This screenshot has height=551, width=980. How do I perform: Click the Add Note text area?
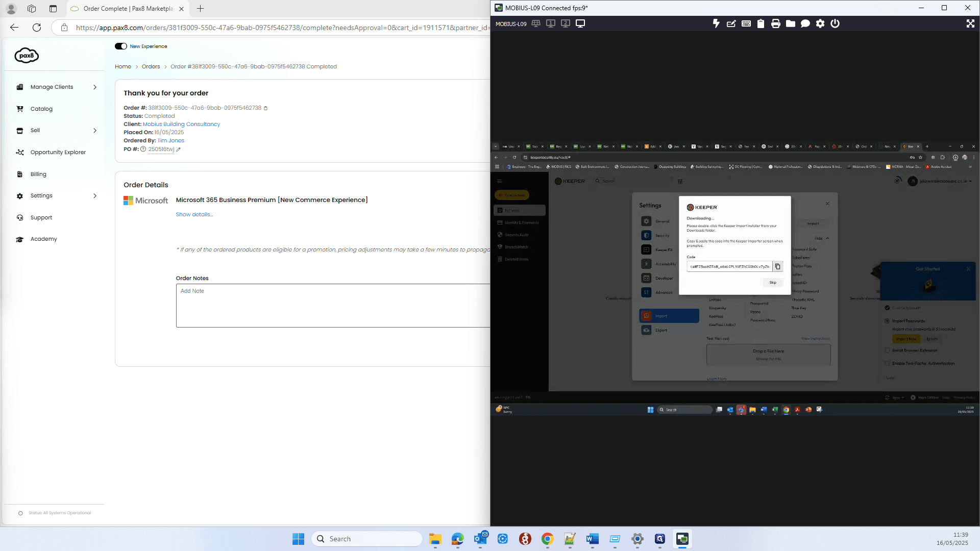click(x=333, y=306)
